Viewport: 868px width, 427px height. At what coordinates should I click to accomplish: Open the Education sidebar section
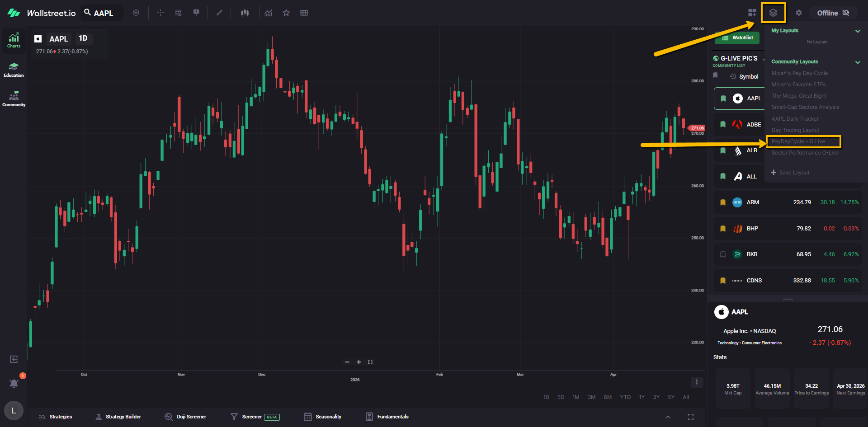pyautogui.click(x=14, y=70)
